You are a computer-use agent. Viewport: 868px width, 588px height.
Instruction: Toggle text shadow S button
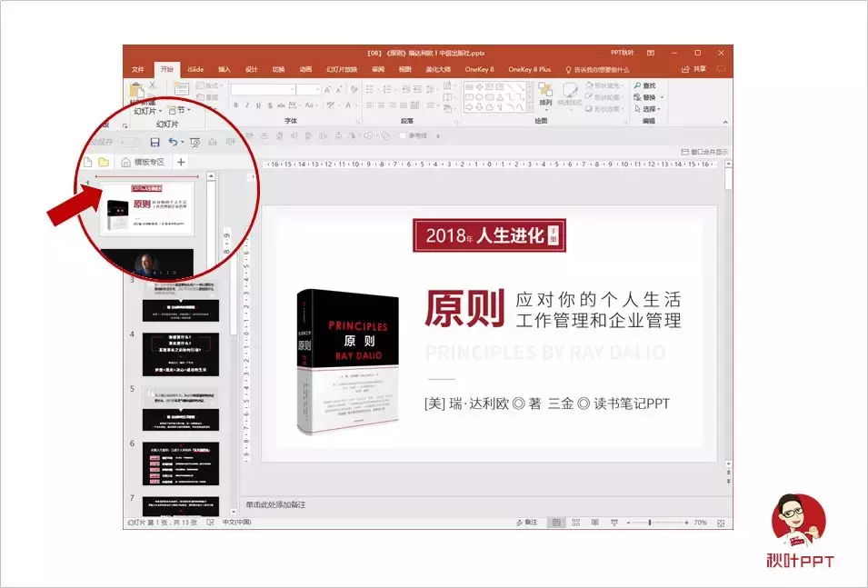pos(270,105)
